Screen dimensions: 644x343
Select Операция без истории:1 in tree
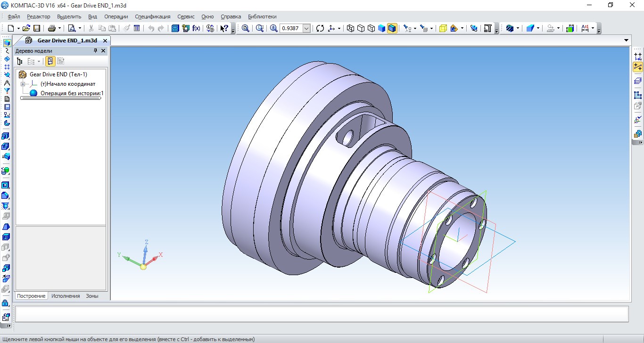tap(72, 93)
